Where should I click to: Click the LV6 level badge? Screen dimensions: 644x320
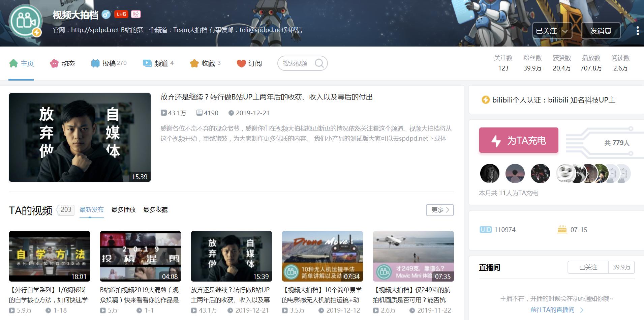tap(121, 14)
